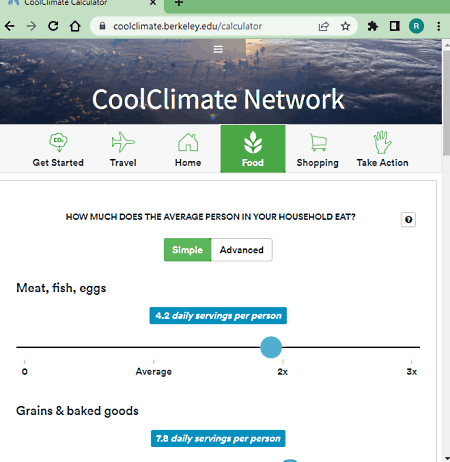This screenshot has height=462, width=450.
Task: Switch to Simple food mode
Action: click(x=187, y=250)
